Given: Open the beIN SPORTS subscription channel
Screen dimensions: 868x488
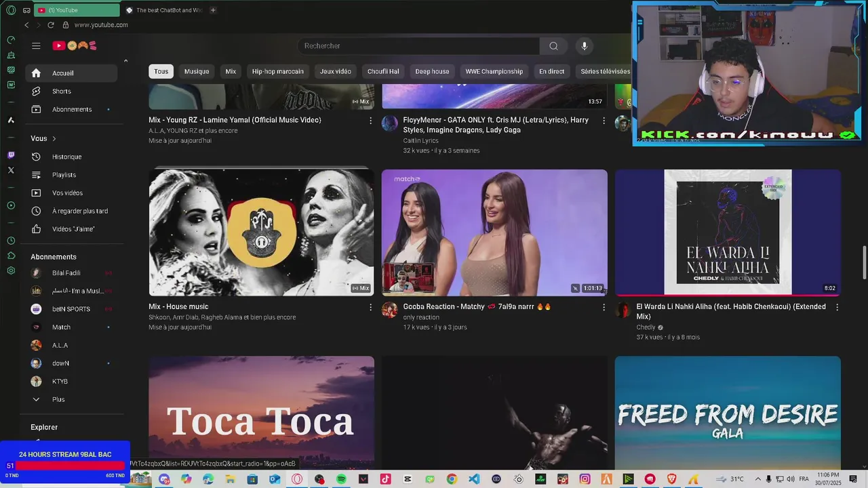Looking at the screenshot, I should (71, 309).
